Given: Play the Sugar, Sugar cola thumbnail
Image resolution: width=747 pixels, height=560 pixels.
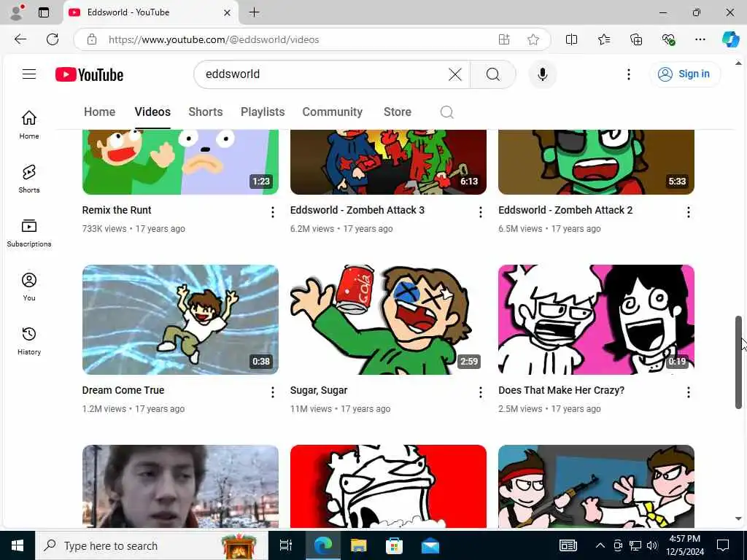Looking at the screenshot, I should coord(388,319).
